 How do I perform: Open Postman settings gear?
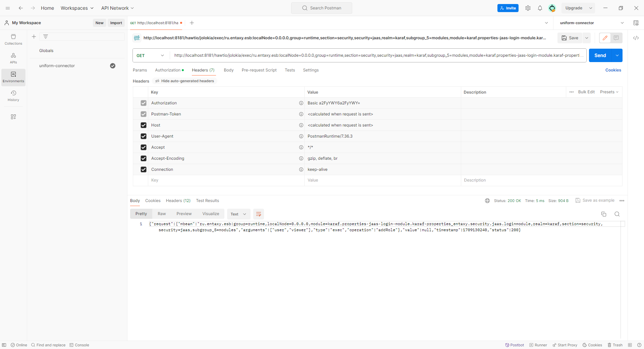[528, 8]
